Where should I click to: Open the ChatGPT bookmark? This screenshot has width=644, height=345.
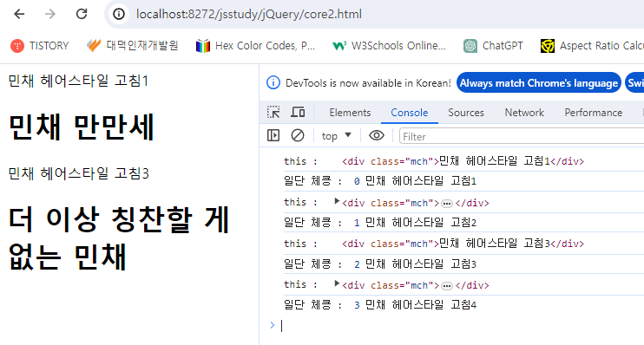[493, 46]
